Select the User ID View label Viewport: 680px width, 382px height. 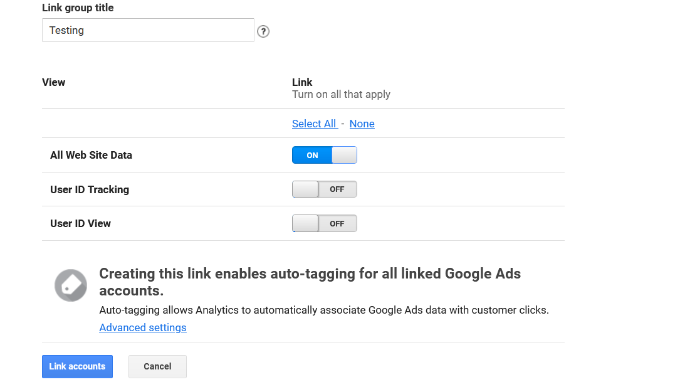coord(81,223)
